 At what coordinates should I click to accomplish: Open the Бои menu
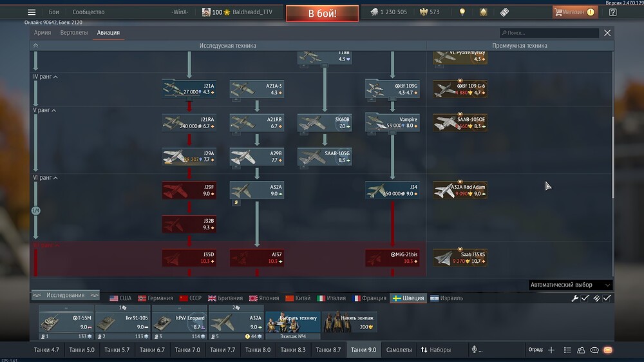(x=54, y=12)
